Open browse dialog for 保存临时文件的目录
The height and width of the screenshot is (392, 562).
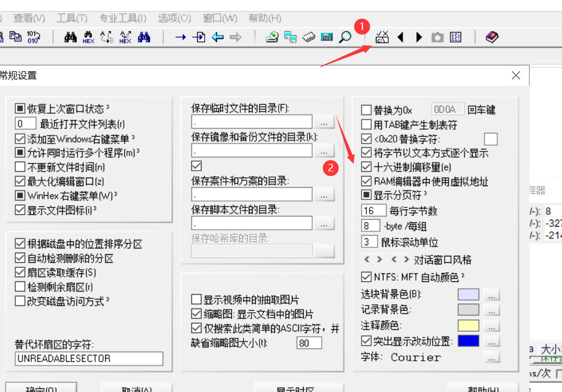(x=324, y=122)
